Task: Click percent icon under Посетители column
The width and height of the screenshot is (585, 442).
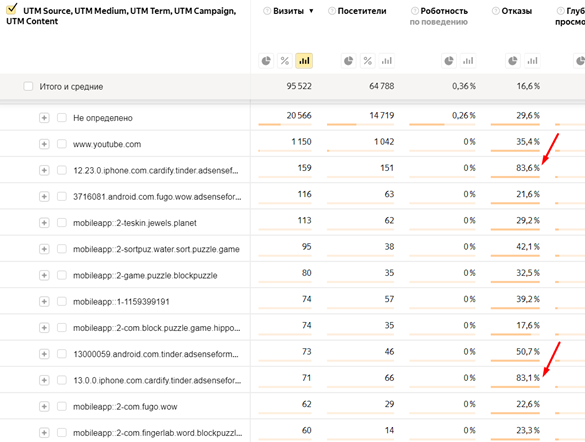Action: click(x=367, y=61)
